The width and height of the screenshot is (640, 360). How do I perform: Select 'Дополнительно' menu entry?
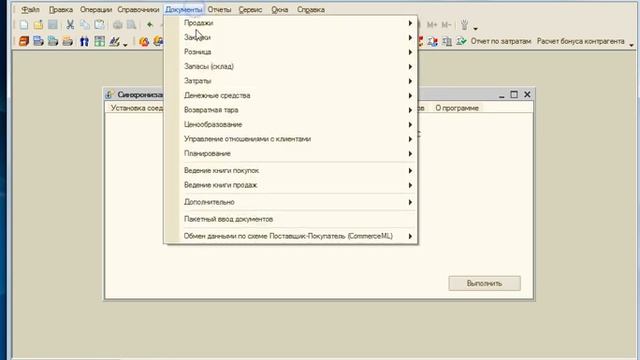coord(291,202)
